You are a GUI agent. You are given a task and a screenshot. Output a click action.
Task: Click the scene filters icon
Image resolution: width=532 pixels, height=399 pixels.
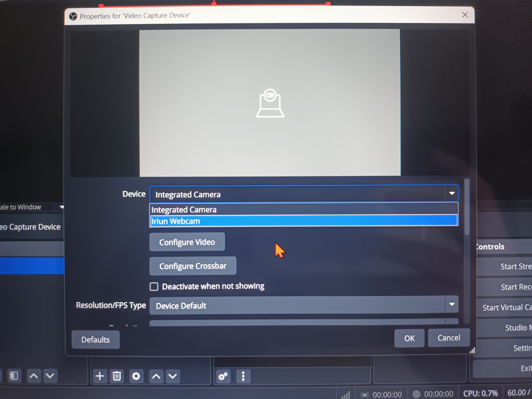[x=14, y=376]
